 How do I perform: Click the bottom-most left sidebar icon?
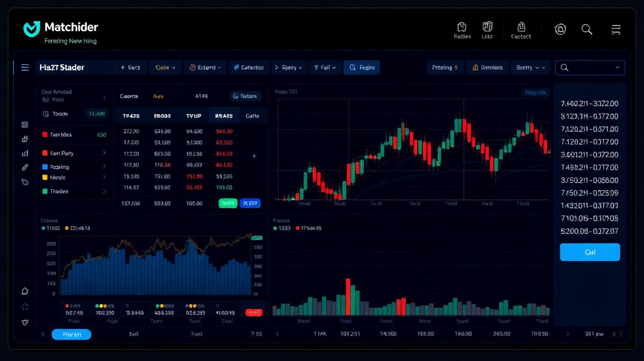point(25,322)
